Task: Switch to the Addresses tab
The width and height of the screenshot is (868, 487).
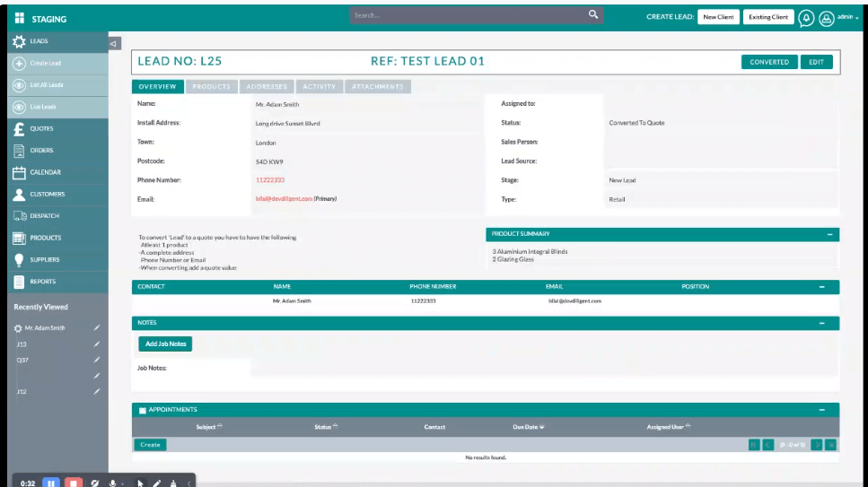Action: pos(267,87)
